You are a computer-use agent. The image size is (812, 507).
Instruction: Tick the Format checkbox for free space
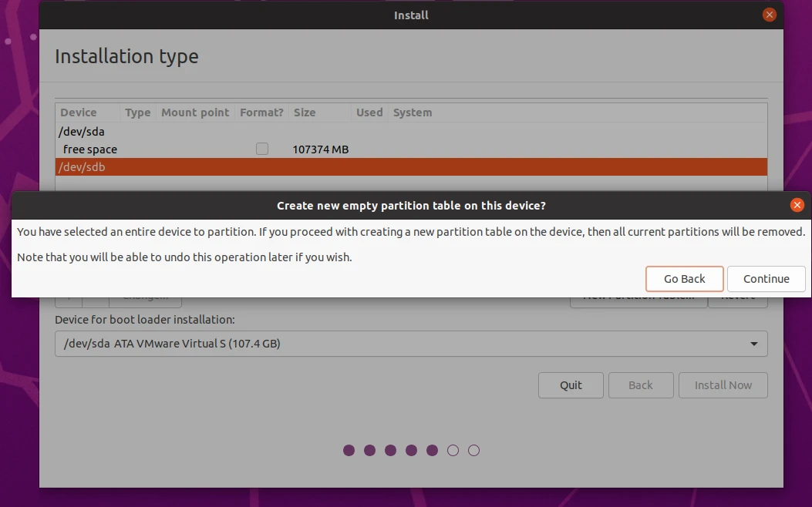pos(262,149)
